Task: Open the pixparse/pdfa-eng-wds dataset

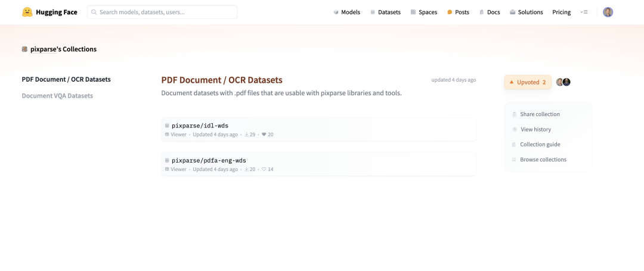Action: coord(209,161)
